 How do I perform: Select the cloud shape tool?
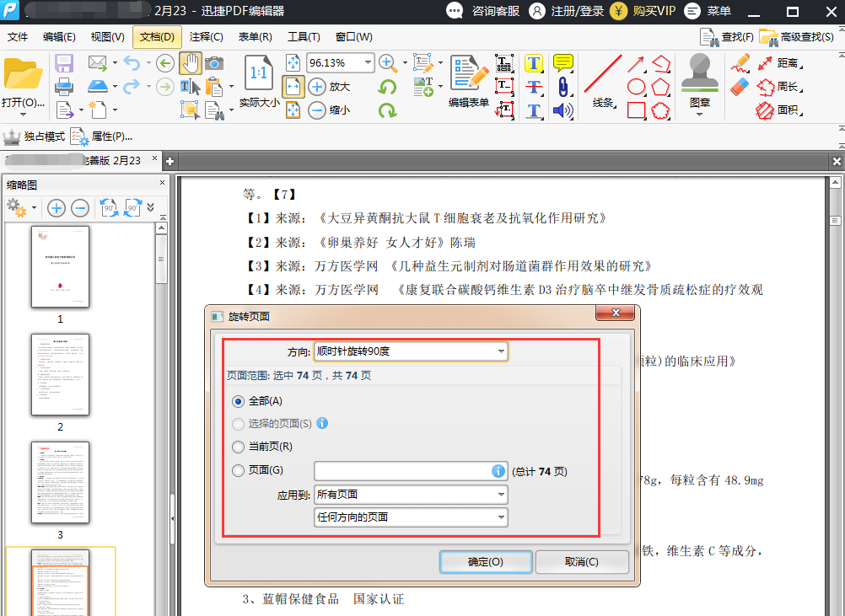tap(660, 110)
